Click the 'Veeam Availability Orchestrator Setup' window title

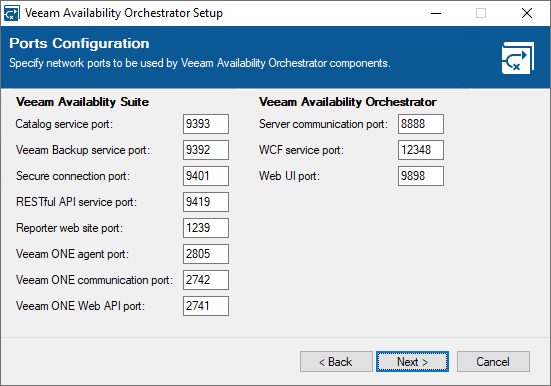[x=124, y=13]
